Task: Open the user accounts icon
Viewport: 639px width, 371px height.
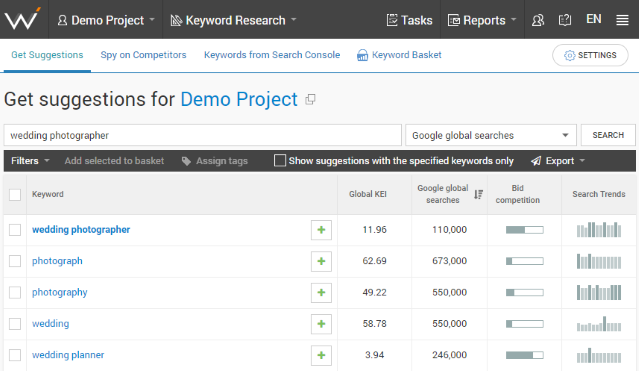Action: (538, 20)
